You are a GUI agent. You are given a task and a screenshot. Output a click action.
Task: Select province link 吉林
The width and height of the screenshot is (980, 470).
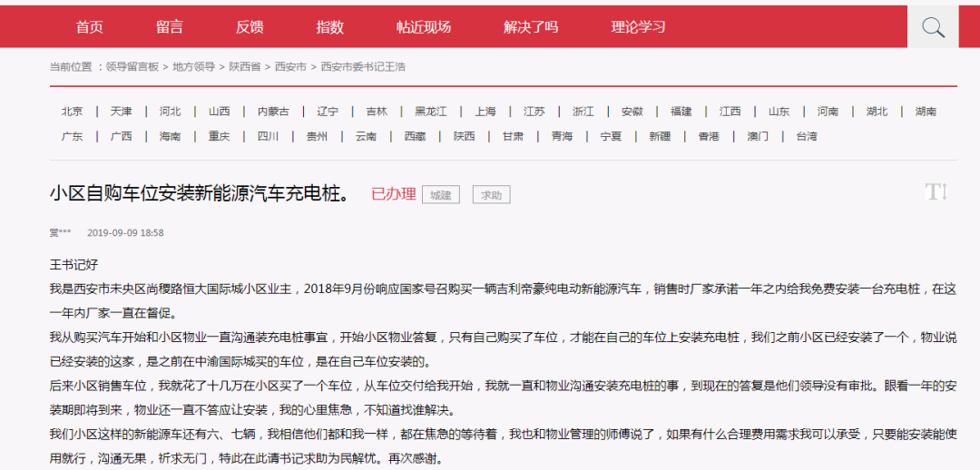point(377,112)
